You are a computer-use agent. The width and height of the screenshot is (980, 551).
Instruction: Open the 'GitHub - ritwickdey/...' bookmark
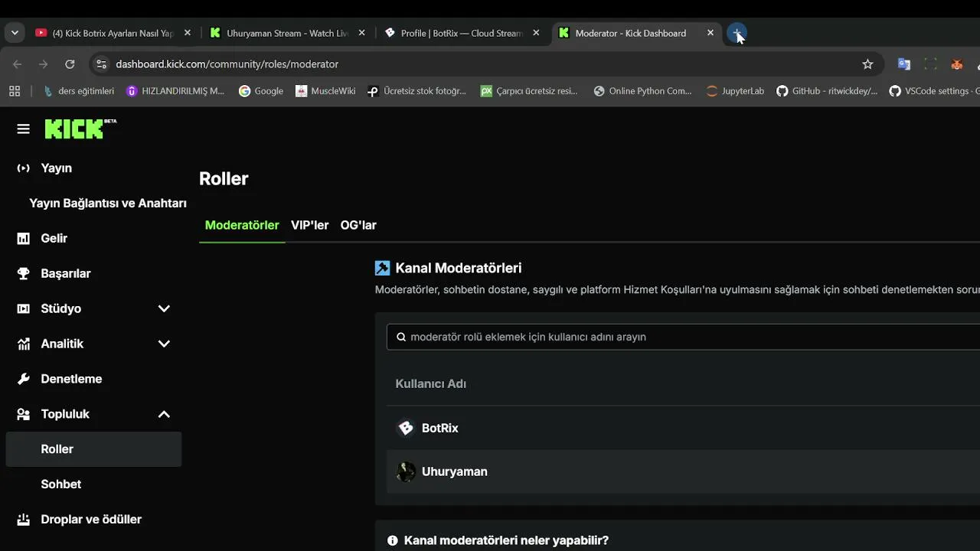(x=827, y=91)
